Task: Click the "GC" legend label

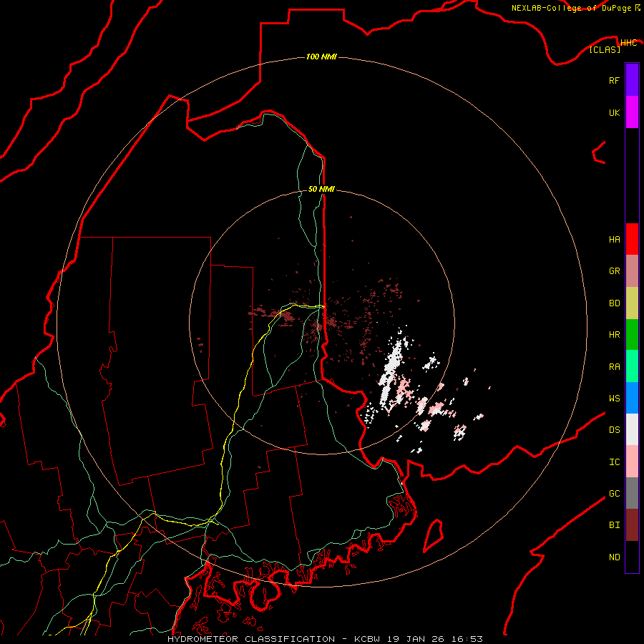Action: pos(614,494)
